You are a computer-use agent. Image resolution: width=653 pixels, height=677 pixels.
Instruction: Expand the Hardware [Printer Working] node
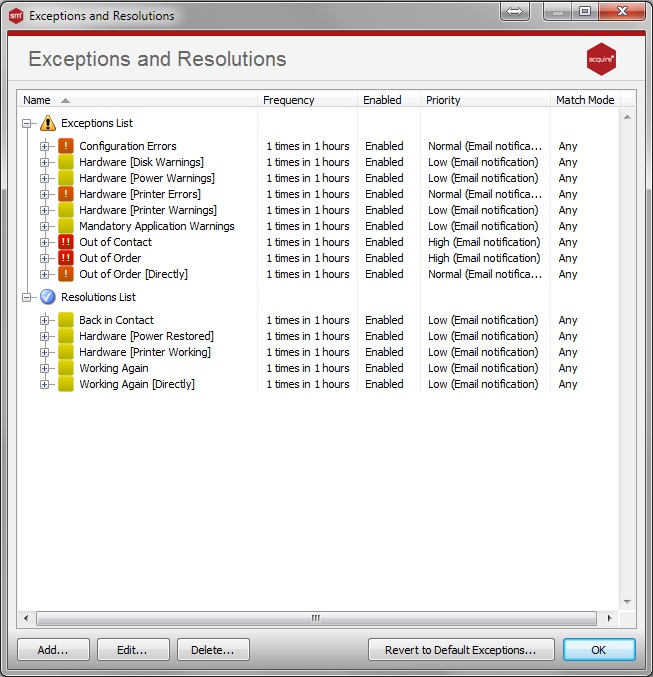coord(44,352)
